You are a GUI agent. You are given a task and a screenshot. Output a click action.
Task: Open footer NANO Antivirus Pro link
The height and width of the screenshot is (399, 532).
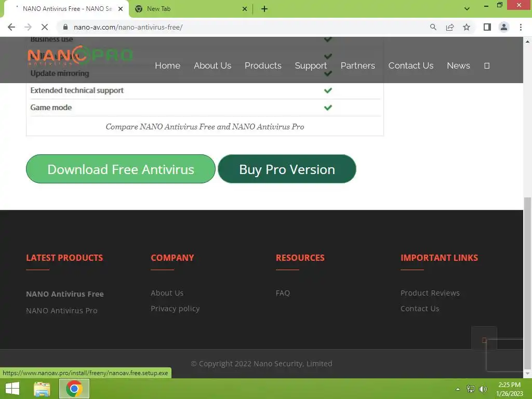click(62, 311)
